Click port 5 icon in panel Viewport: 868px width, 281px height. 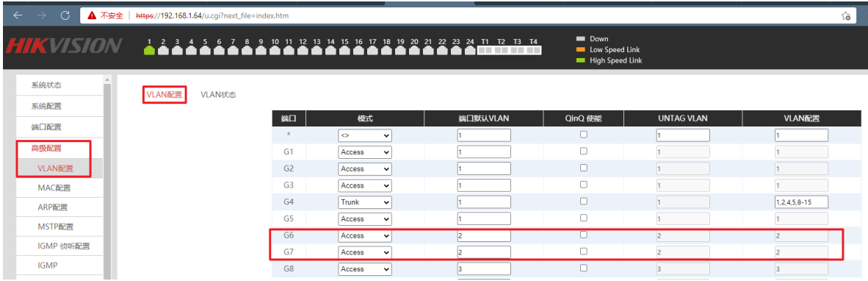pos(205,51)
